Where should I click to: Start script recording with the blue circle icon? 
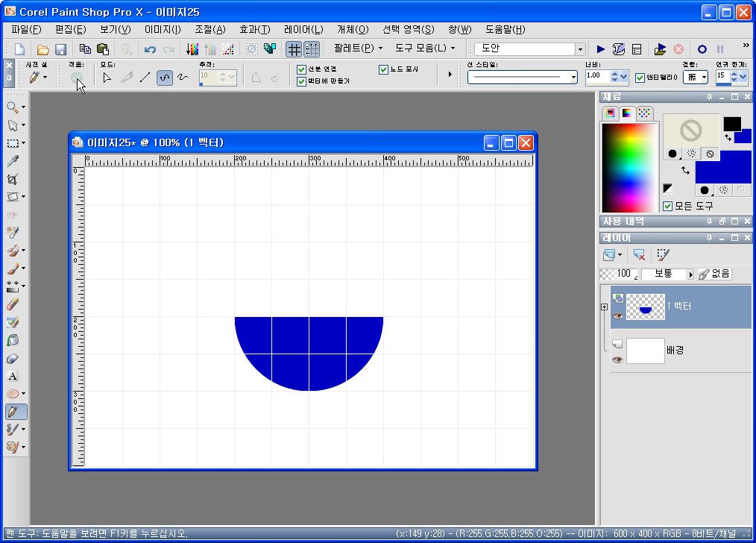(702, 49)
